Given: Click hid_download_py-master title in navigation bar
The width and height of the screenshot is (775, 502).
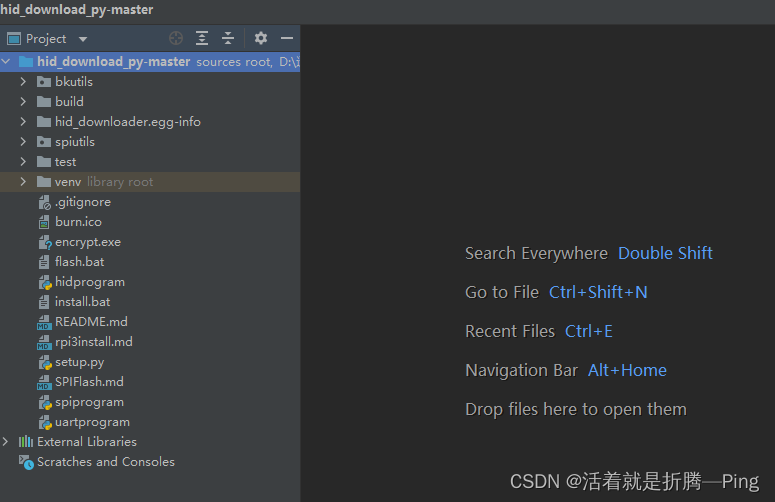Looking at the screenshot, I should tap(77, 9).
